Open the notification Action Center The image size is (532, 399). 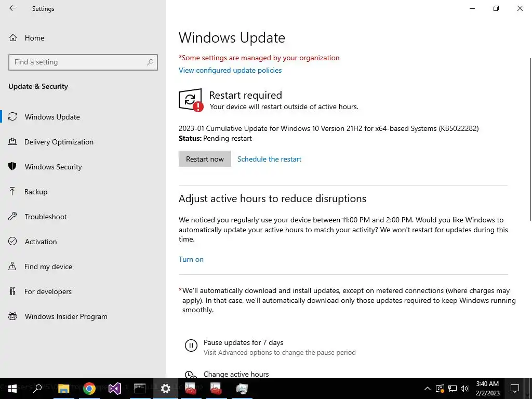[515, 389]
